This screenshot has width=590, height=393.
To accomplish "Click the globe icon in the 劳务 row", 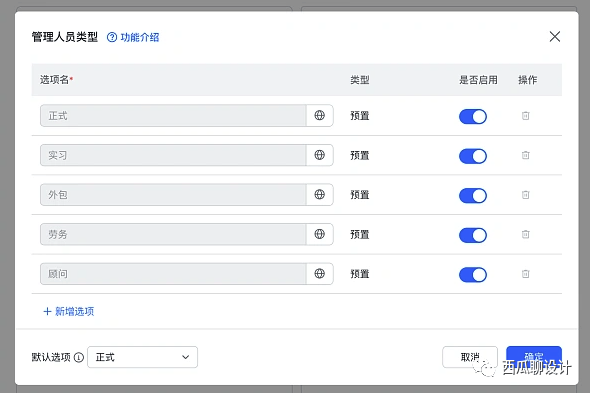I will tap(319, 234).
